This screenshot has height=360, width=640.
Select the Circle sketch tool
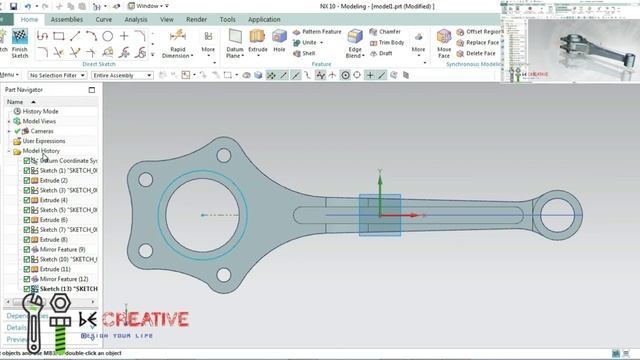(107, 36)
